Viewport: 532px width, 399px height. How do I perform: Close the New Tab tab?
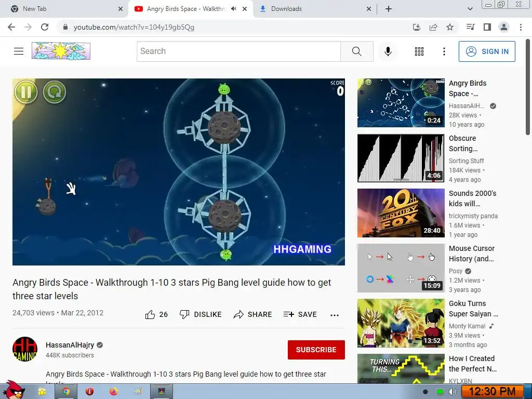[x=121, y=9]
